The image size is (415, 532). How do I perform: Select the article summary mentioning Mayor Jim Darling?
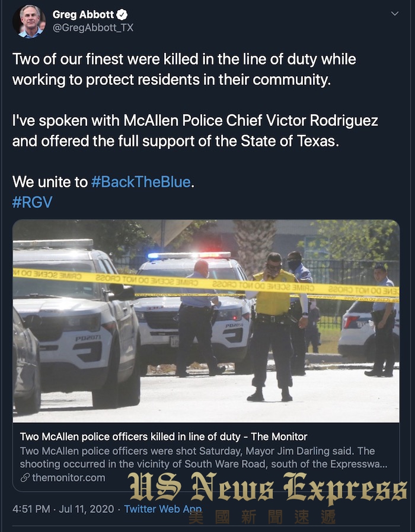coord(203,457)
